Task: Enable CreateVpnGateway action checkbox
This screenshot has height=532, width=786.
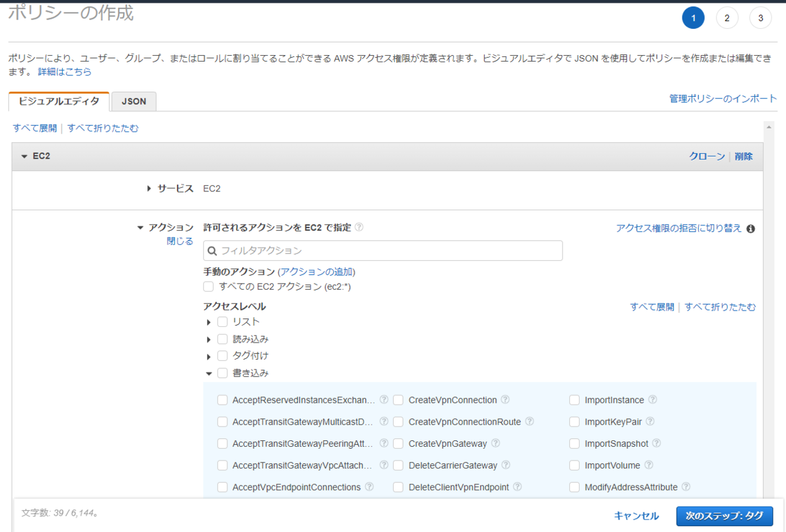Action: coord(398,444)
